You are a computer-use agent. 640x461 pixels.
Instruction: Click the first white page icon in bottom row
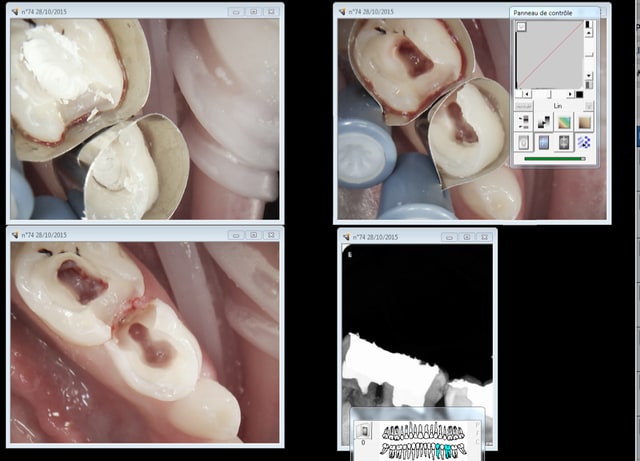click(x=524, y=142)
